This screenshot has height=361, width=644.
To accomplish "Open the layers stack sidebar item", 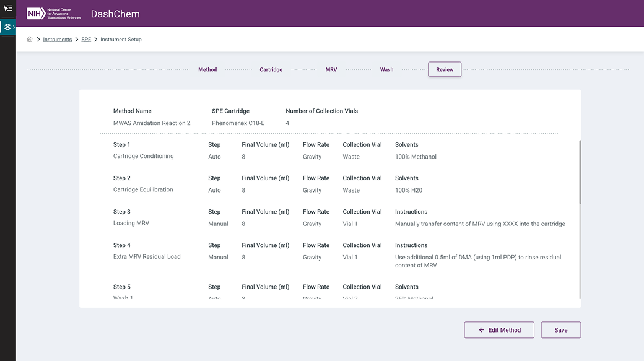I will point(7,27).
